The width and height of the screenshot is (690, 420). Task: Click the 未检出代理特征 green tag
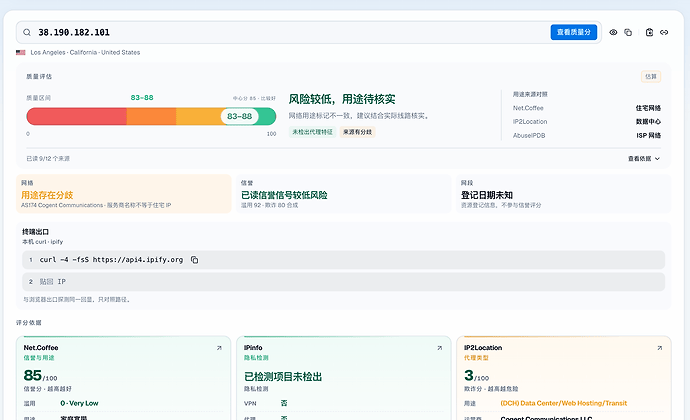tap(312, 132)
